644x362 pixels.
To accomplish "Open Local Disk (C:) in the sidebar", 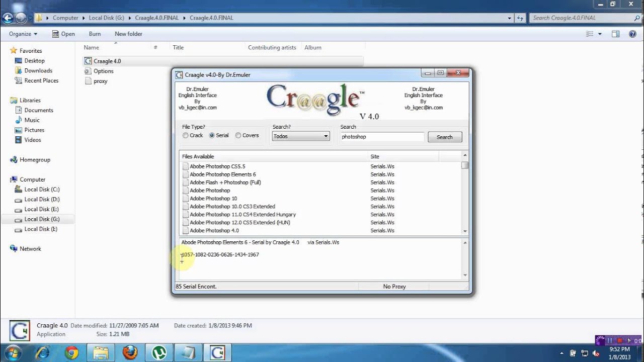I will click(x=42, y=190).
